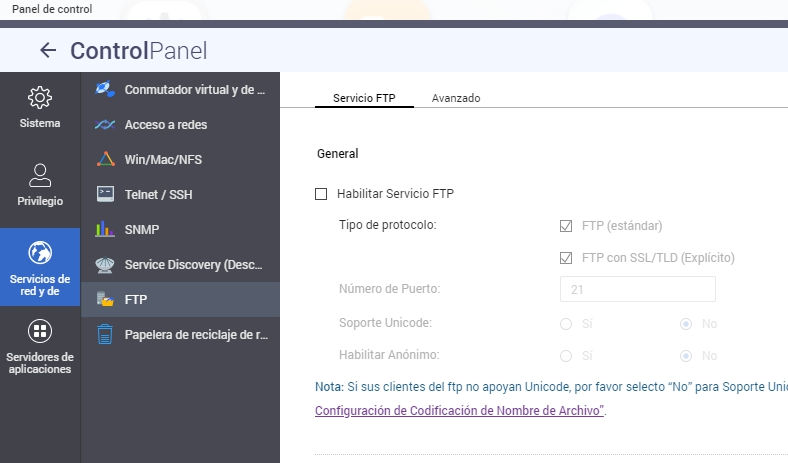Open the Acceso a redes section

180,125
